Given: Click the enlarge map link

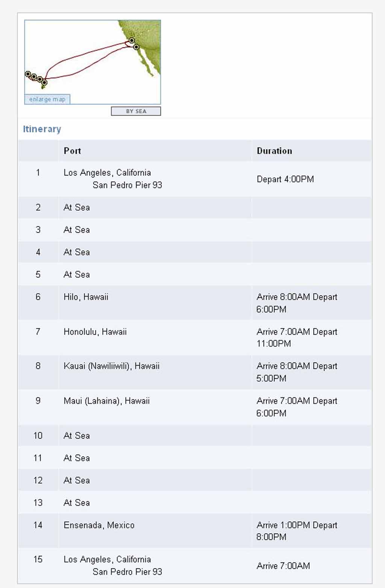Looking at the screenshot, I should [47, 99].
